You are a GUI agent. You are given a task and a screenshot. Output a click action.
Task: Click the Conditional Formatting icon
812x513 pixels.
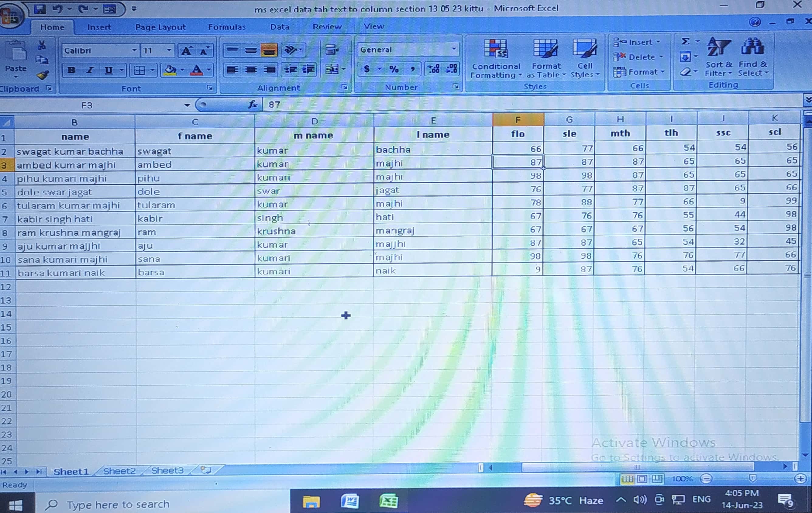(x=495, y=50)
